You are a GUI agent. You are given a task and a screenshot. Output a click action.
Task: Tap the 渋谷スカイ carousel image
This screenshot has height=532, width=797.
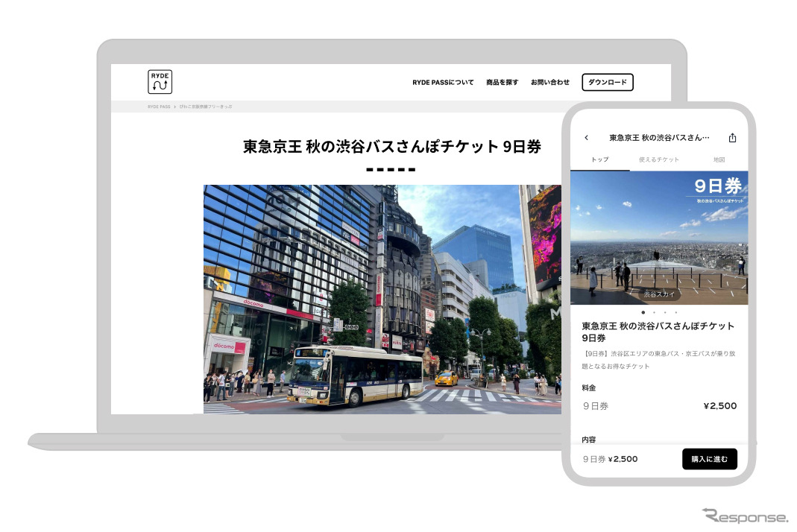pos(659,238)
